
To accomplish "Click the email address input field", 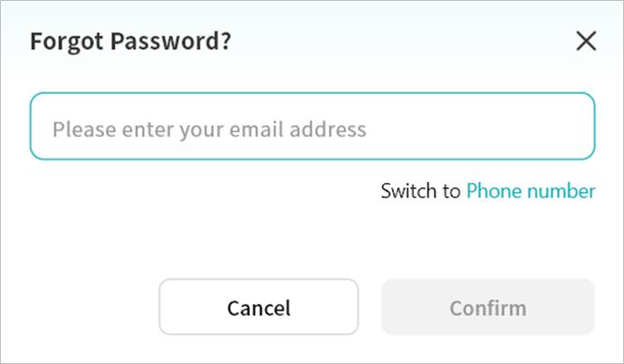I will pos(312,128).
